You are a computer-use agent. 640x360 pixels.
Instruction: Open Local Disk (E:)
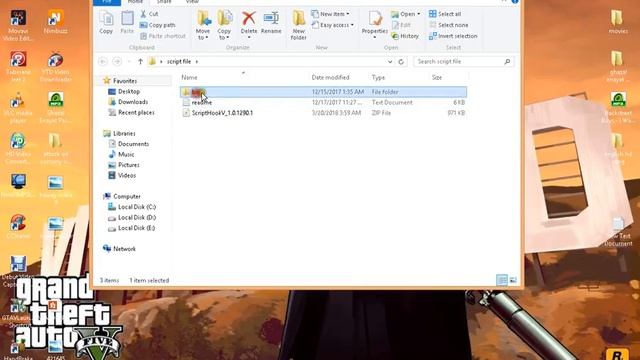click(x=136, y=228)
